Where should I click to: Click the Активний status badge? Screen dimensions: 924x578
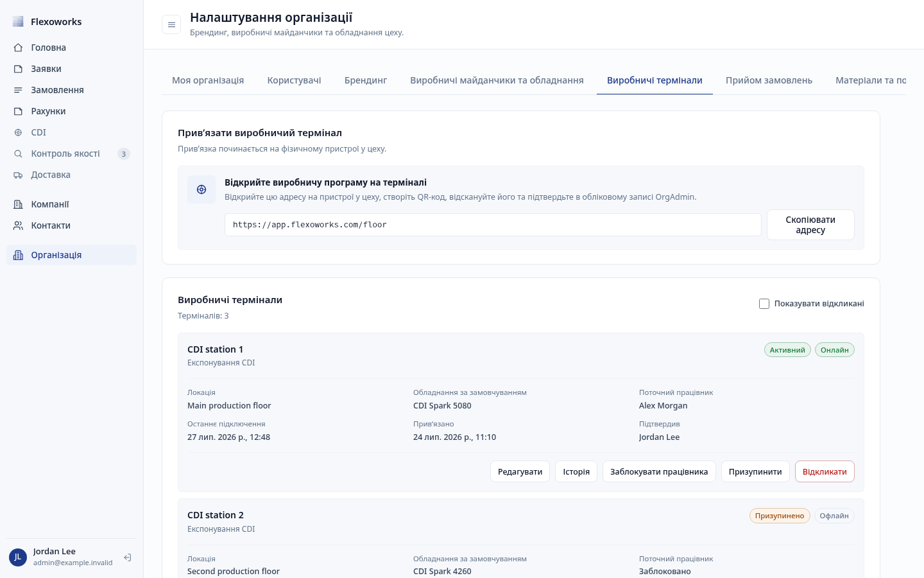click(787, 350)
